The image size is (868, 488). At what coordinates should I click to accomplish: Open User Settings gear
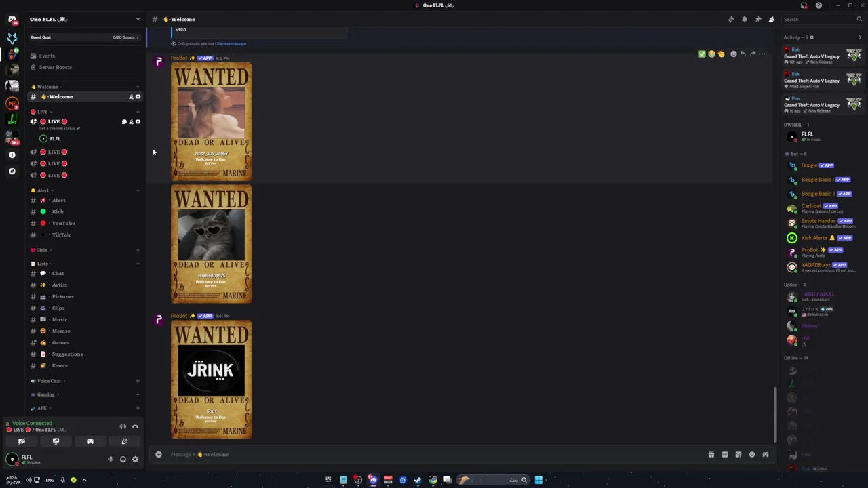click(x=135, y=460)
